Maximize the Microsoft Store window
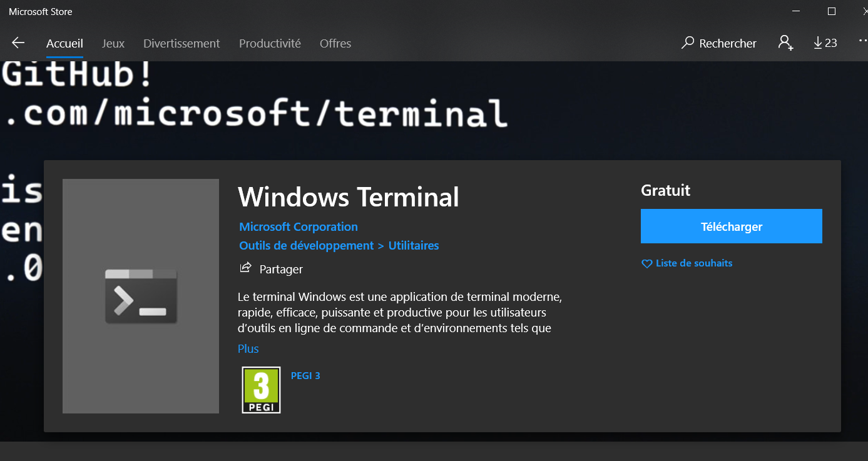 (x=831, y=11)
